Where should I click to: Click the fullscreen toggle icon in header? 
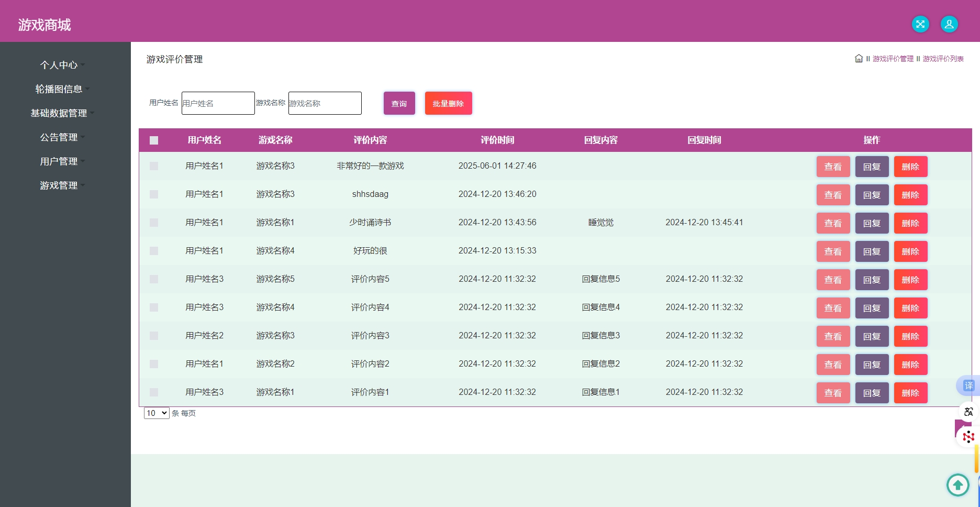(x=920, y=24)
